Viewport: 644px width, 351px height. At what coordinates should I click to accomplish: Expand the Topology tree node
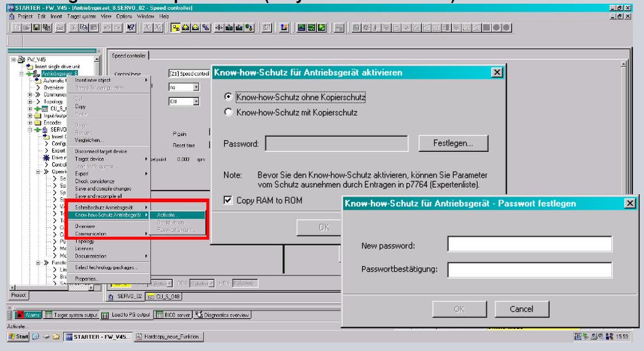(30, 101)
